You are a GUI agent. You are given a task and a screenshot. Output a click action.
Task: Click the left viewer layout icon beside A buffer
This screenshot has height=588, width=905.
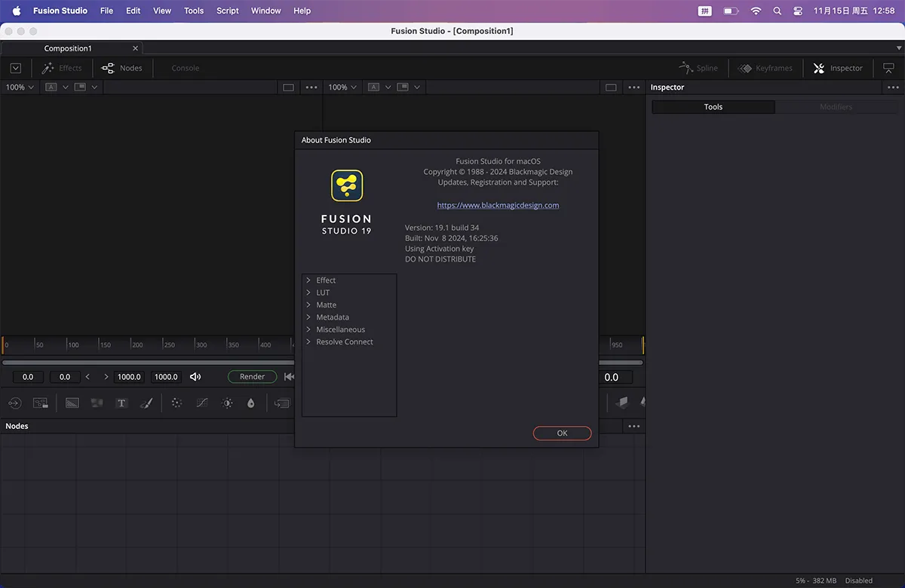(x=80, y=87)
